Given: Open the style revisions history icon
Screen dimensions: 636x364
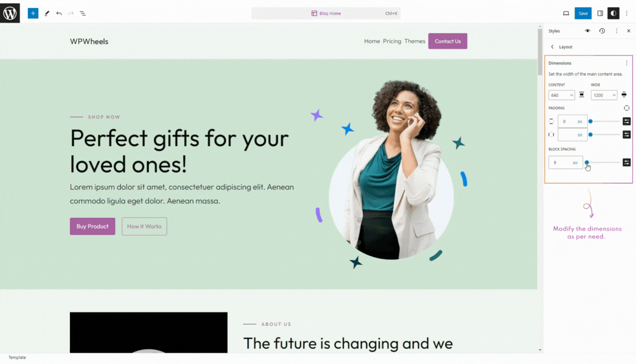Looking at the screenshot, I should (x=602, y=31).
